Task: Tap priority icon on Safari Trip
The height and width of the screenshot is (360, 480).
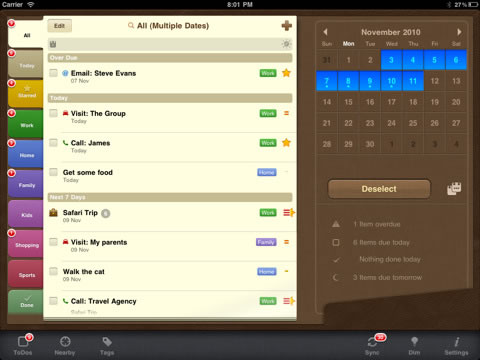Action: tap(289, 212)
